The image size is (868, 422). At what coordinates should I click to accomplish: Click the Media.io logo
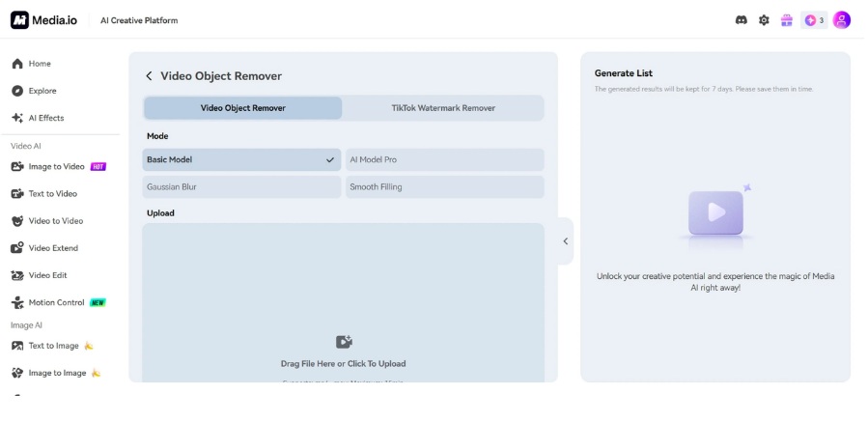[43, 20]
